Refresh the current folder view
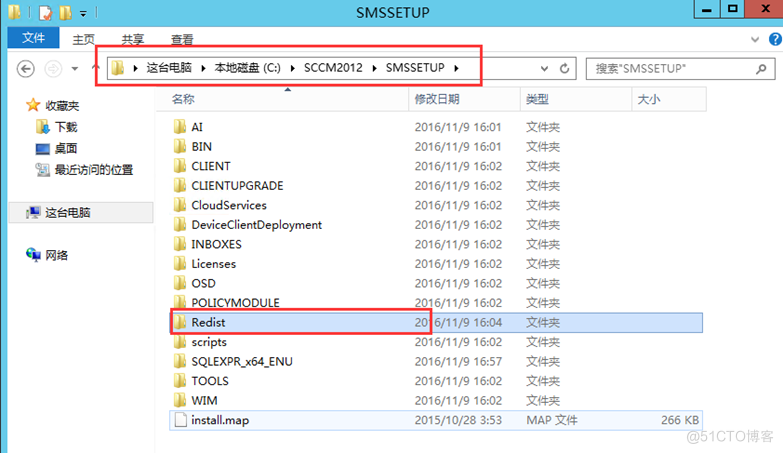The width and height of the screenshot is (783, 453). (x=564, y=68)
